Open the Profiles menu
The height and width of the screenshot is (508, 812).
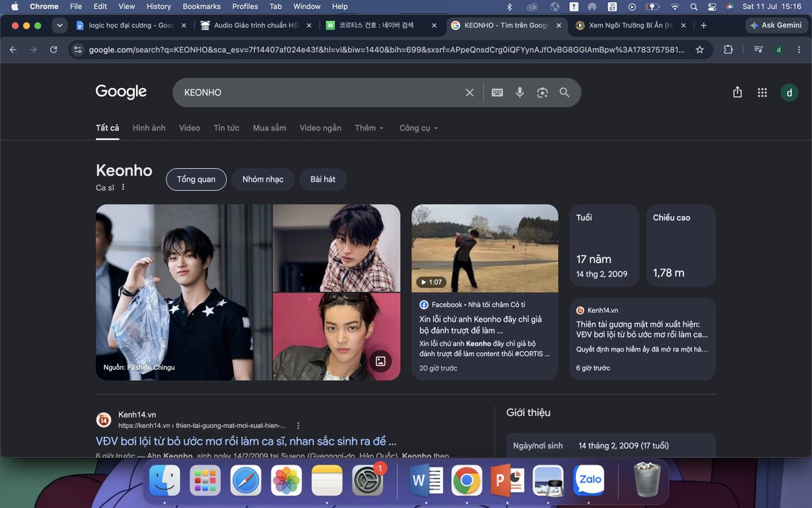pos(245,6)
